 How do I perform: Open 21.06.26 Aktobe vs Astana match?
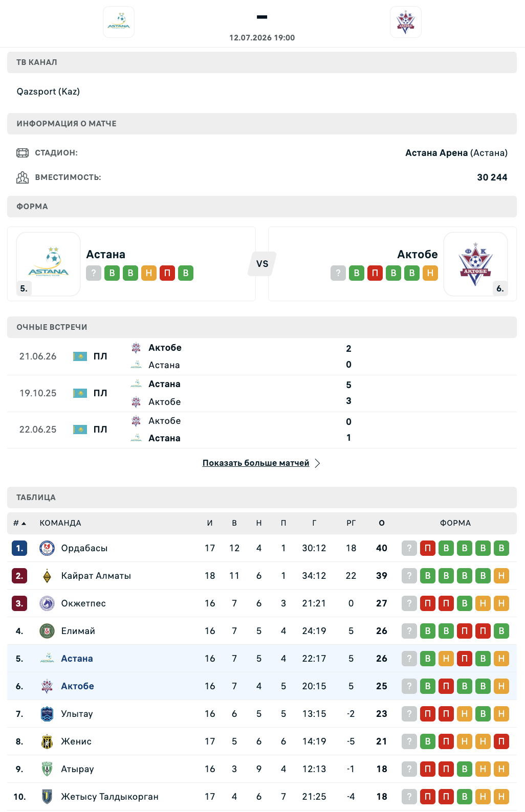coord(262,356)
